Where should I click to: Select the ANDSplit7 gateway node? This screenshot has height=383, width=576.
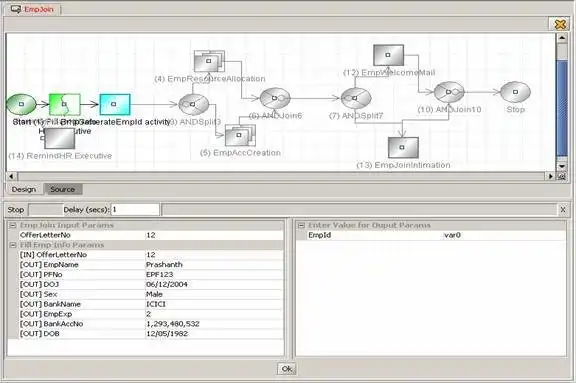point(356,98)
